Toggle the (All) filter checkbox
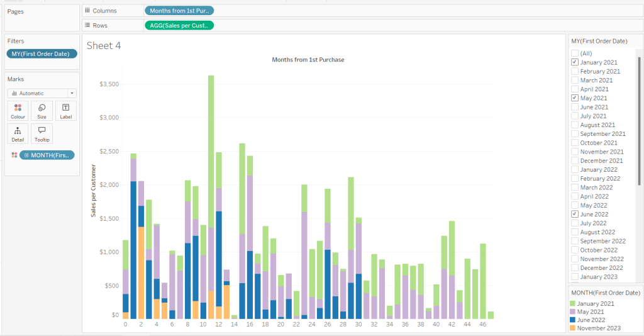644x336 pixels. click(575, 53)
